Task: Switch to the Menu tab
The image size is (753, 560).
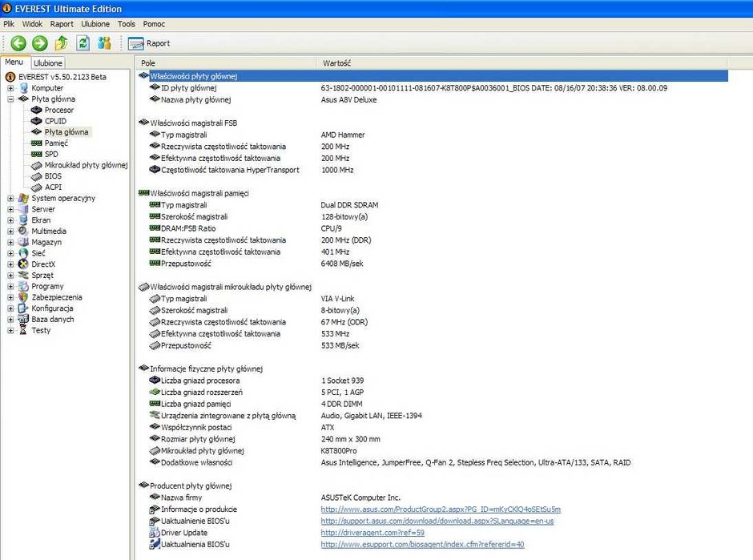Action: tap(14, 62)
